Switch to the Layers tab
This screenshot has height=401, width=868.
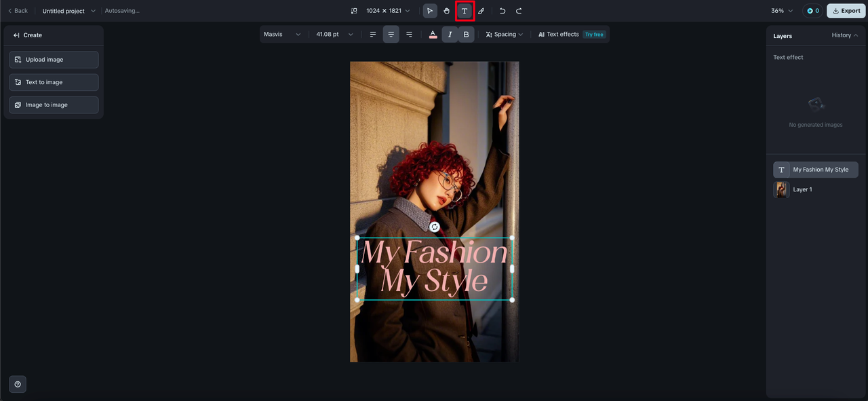[x=783, y=36]
